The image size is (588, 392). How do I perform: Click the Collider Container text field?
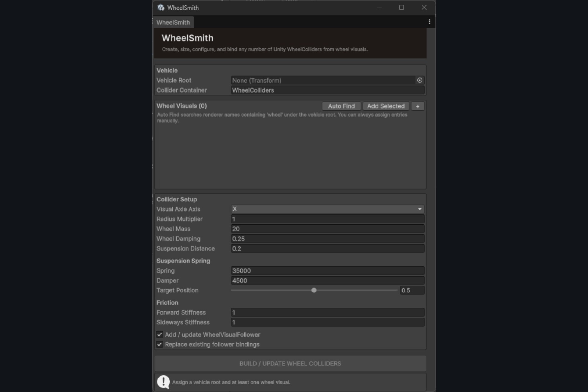(x=327, y=90)
